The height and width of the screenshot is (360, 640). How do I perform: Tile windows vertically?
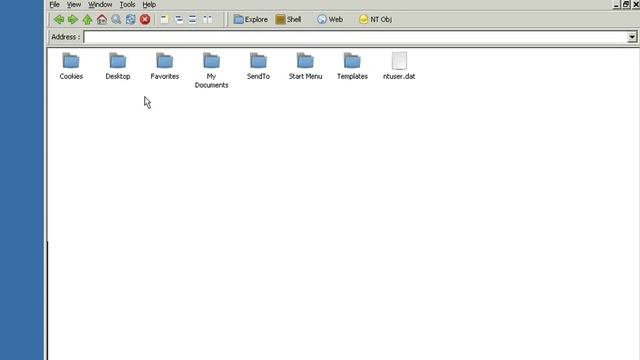207,19
